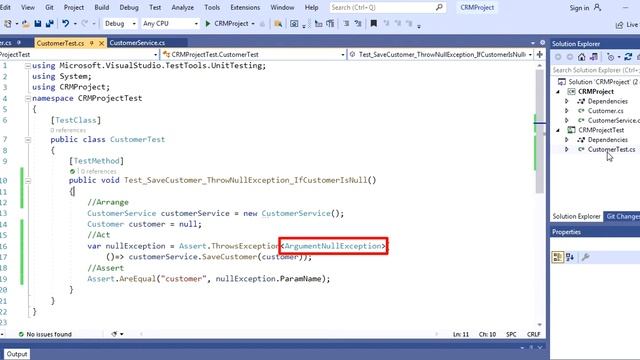Image resolution: width=640 pixels, height=360 pixels.
Task: Click the New Project toolbar icon
Action: 8,24
